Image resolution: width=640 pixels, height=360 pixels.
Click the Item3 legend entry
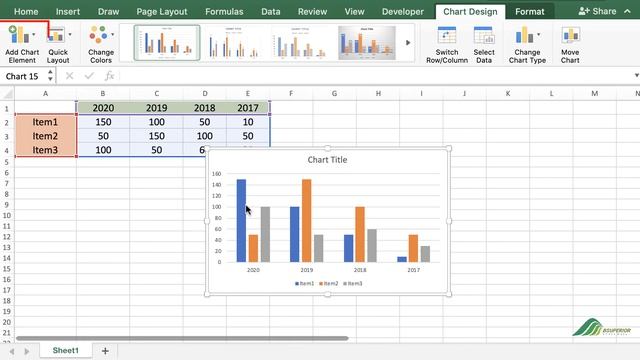[353, 283]
